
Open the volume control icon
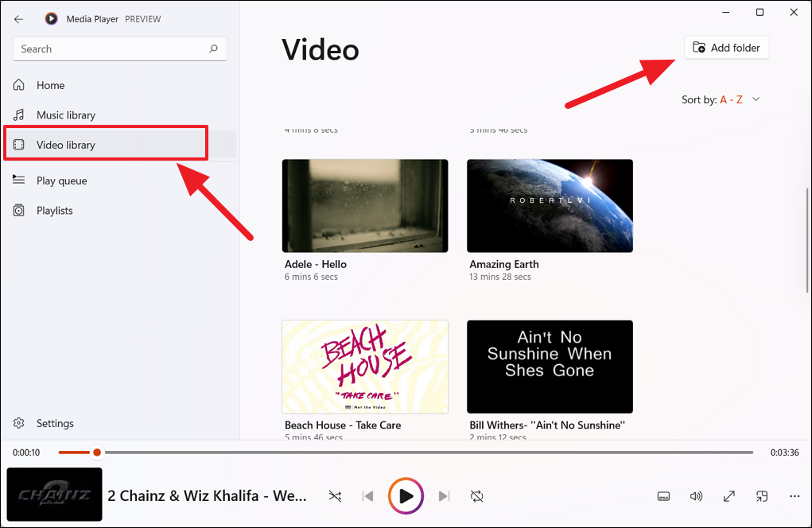pos(696,495)
